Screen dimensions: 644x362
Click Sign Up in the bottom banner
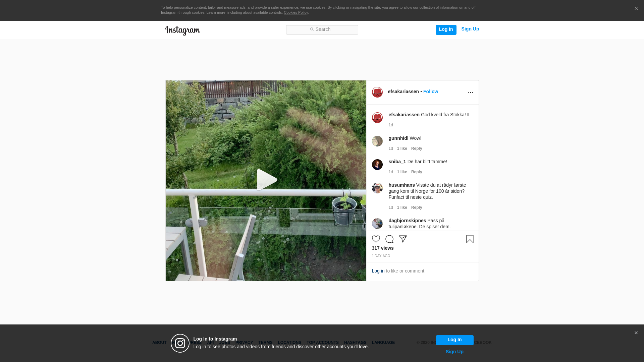coord(454,352)
